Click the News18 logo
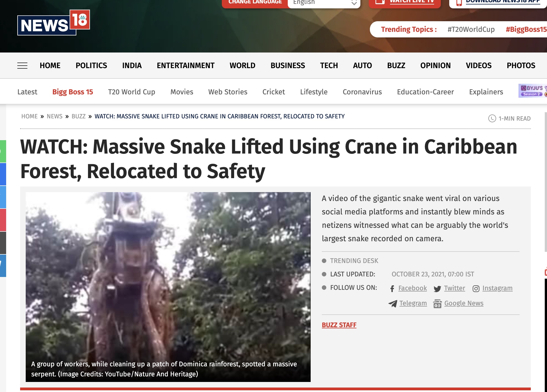Screen dimensions: 547x392 (54, 23)
